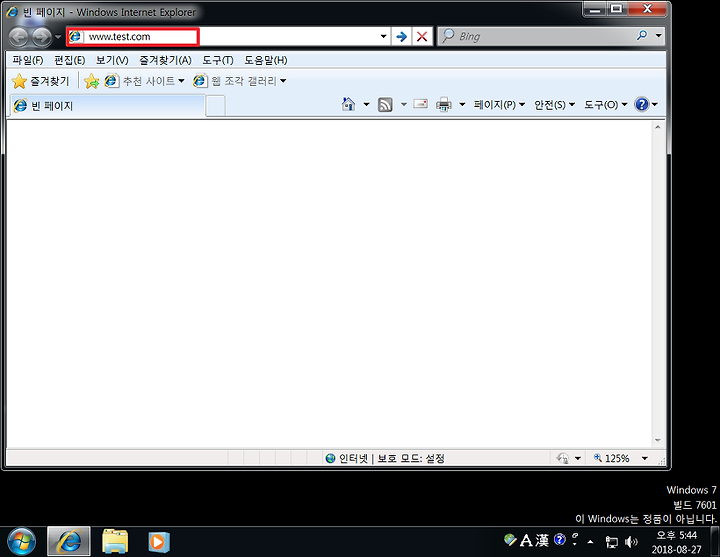
Task: Open the 도구(O) command menu
Action: pos(605,105)
